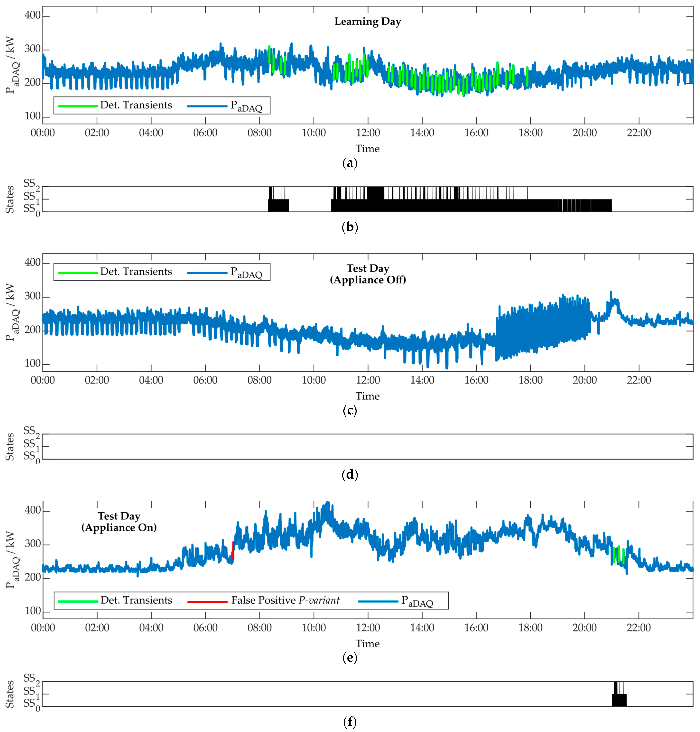Click the 400 y-axis tick of Appliance On plot
Viewport: 700px width, 732px height.
click(33, 510)
